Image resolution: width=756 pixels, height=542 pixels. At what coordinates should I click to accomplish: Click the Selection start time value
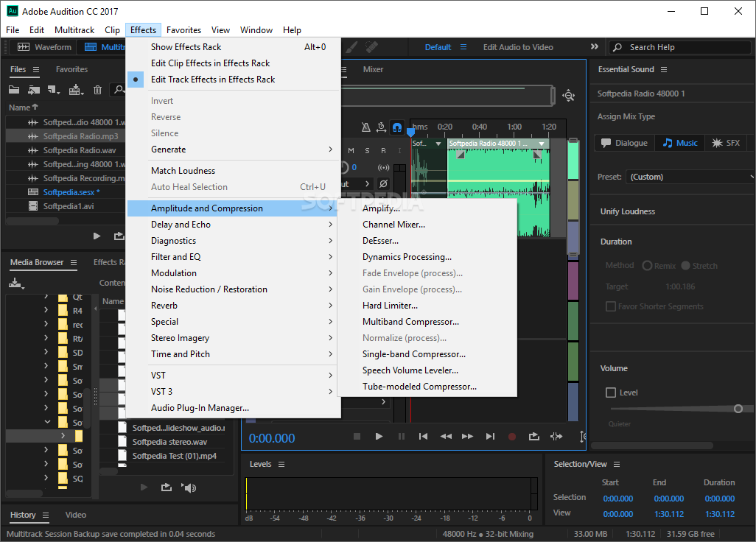click(x=617, y=499)
